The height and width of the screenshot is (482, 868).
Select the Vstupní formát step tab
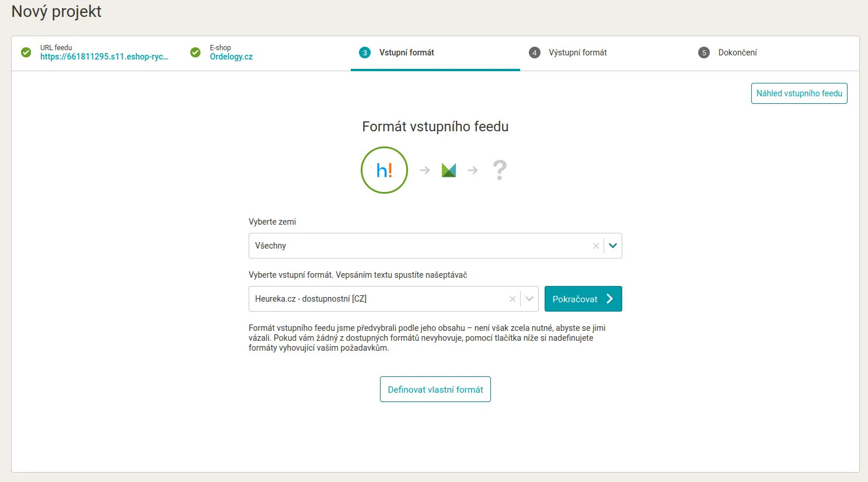[406, 53]
